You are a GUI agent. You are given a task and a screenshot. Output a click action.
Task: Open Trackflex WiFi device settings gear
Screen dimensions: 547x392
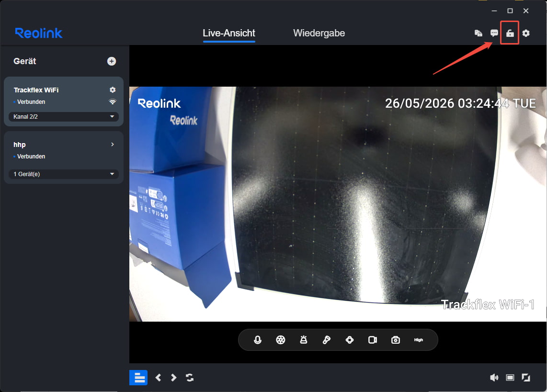tap(113, 90)
